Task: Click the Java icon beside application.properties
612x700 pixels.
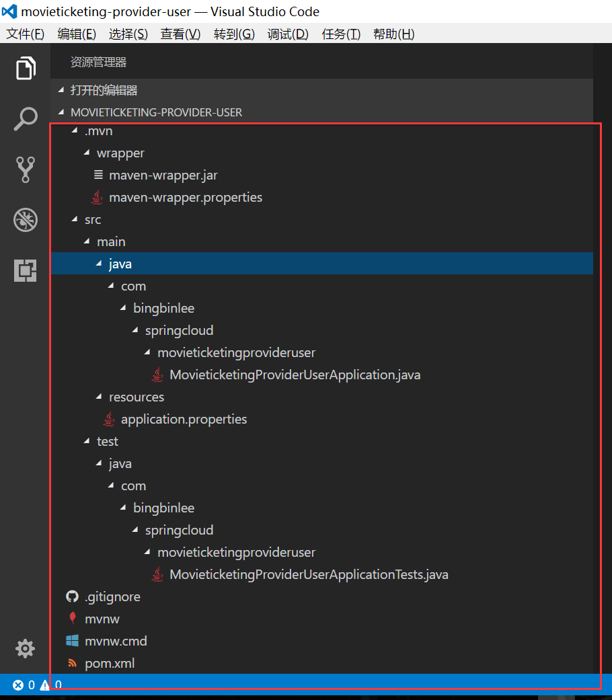Action: (x=109, y=419)
